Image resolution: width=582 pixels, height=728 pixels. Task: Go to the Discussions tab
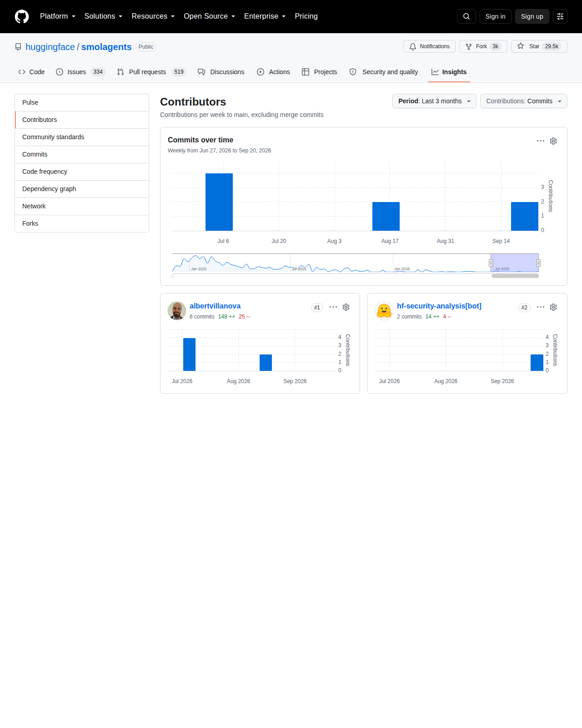click(221, 72)
